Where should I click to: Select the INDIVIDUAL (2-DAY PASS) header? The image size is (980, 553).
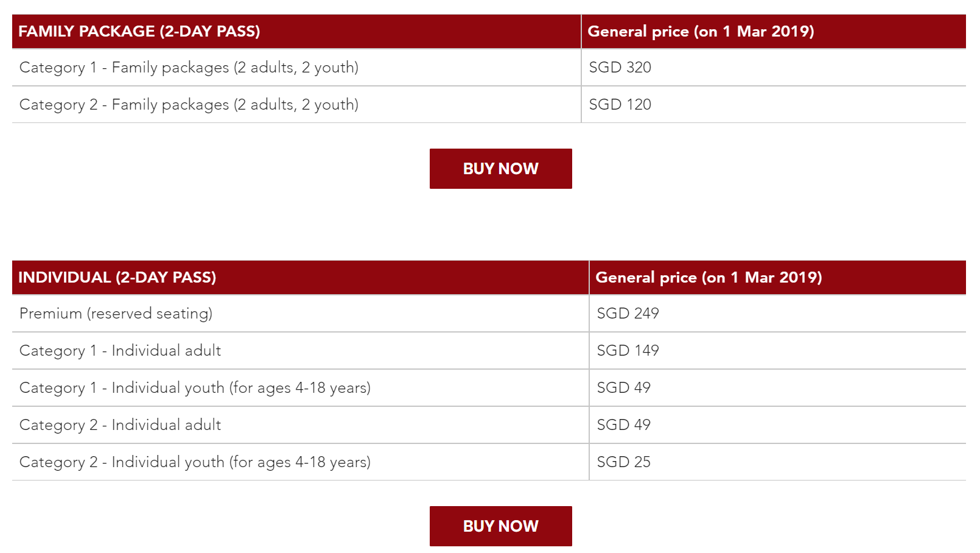pyautogui.click(x=300, y=278)
